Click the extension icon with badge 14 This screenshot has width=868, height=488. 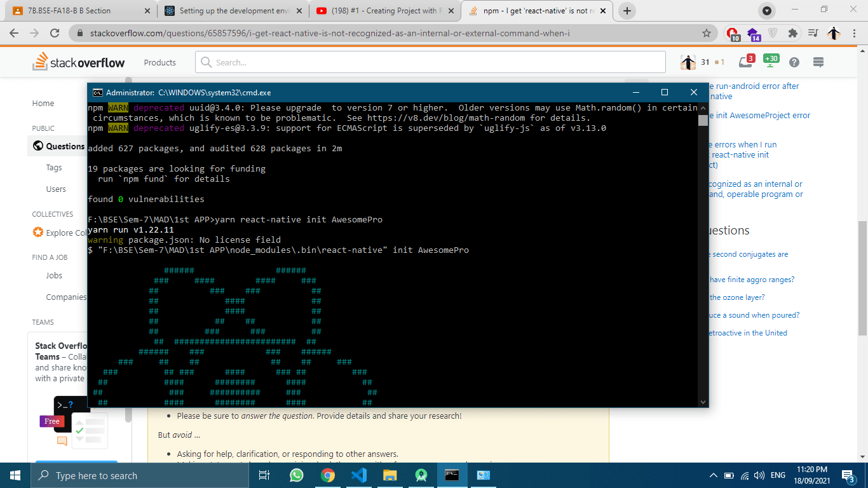(753, 33)
